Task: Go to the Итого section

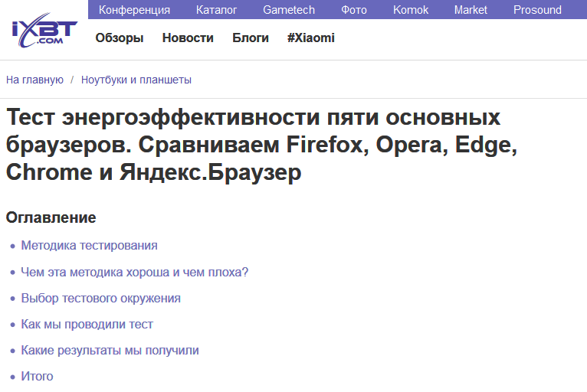Action: [37, 376]
